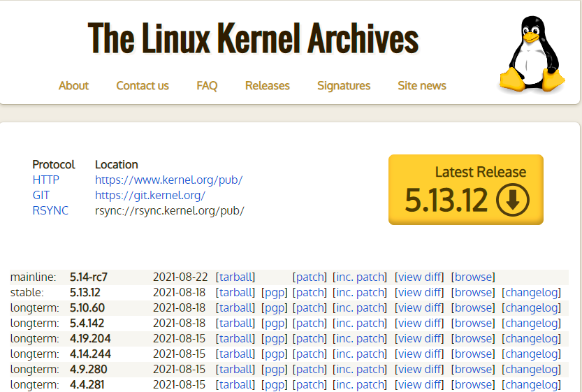The width and height of the screenshot is (582, 392).
Task: Open changelog for stable 5.13.12
Action: click(531, 293)
